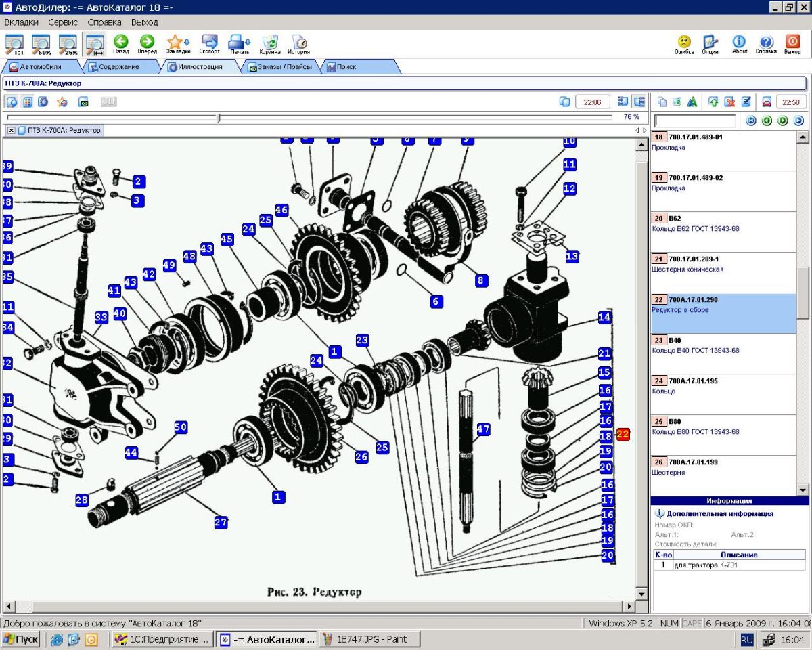Open the Корзина basket

click(269, 43)
